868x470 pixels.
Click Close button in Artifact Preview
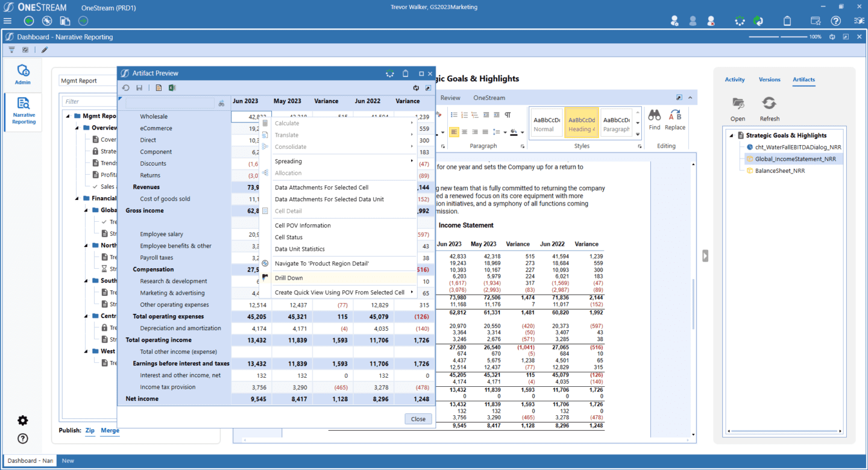tap(418, 419)
